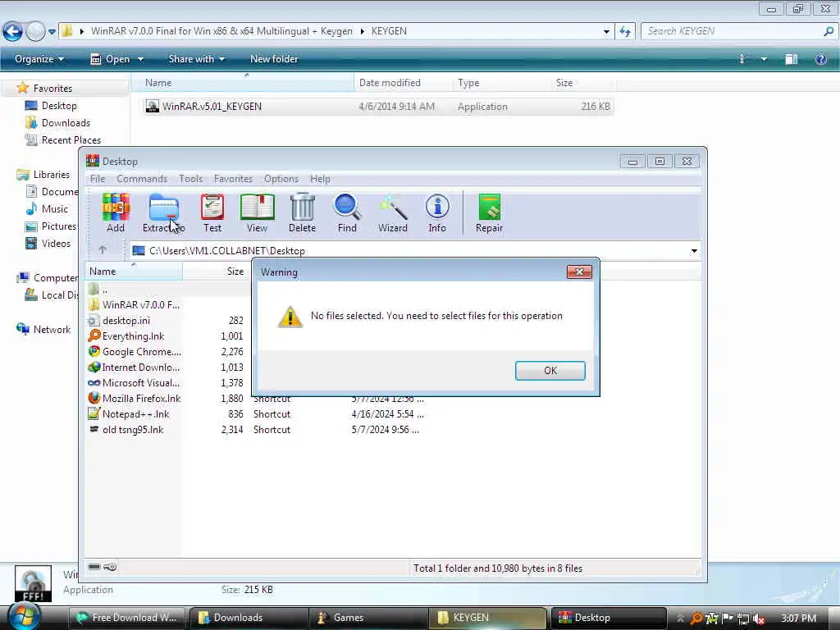This screenshot has height=630, width=840.
Task: Select desktop.ini in WinRAR file list
Action: (x=126, y=321)
